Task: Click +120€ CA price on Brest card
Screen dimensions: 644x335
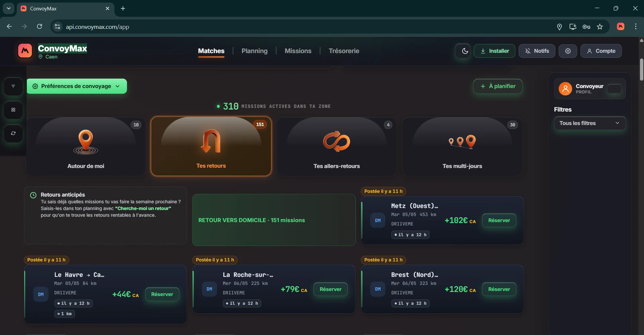Action: pos(460,290)
